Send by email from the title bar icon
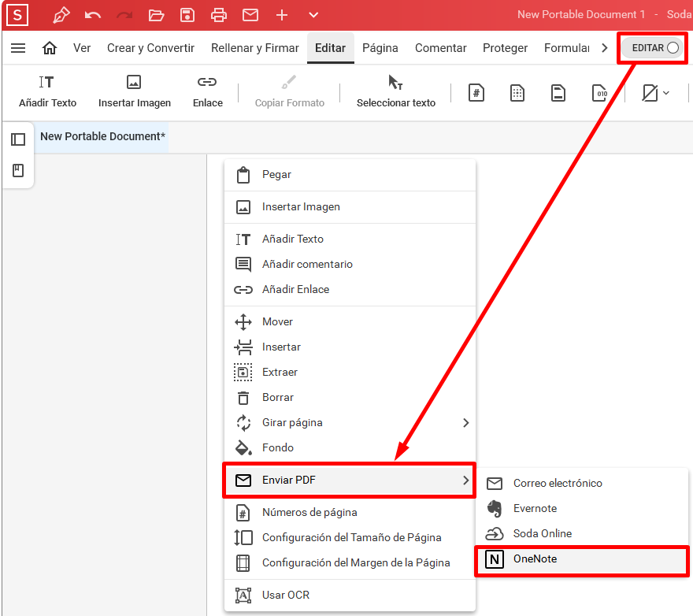 pos(250,15)
